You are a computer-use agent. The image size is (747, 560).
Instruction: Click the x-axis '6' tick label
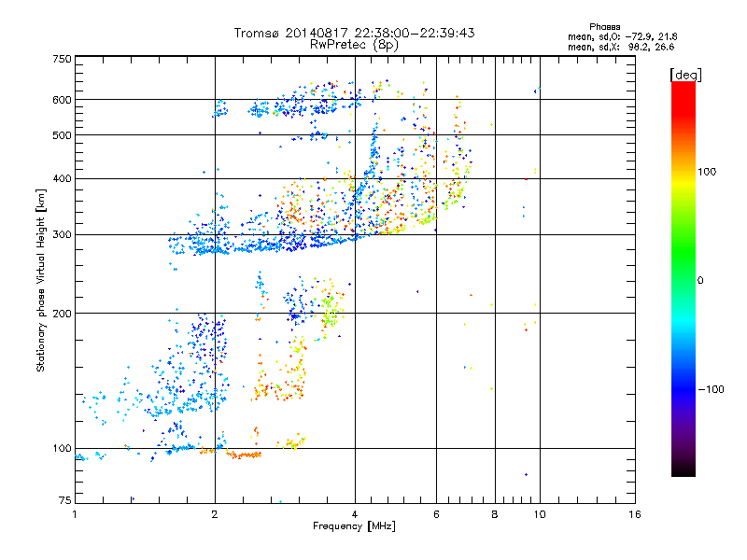click(x=436, y=514)
